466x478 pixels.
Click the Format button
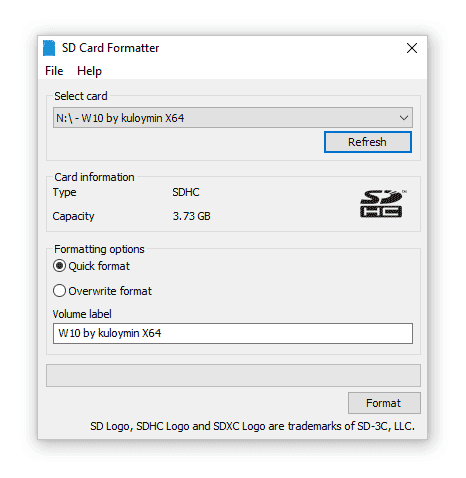[384, 403]
